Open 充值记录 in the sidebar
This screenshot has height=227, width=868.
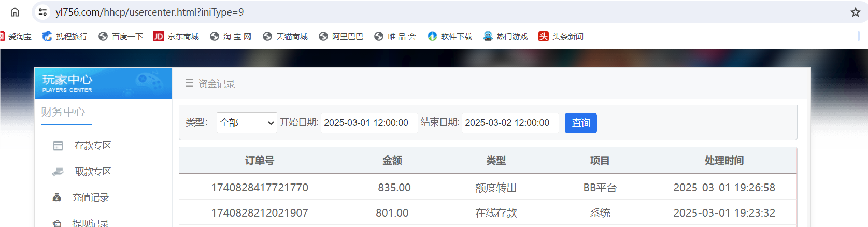[90, 197]
